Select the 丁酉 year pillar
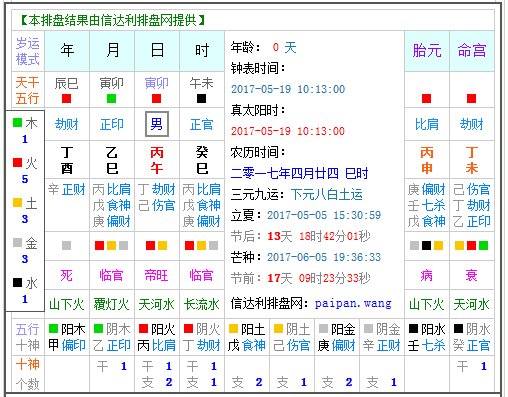This screenshot has width=508, height=397. coord(67,160)
